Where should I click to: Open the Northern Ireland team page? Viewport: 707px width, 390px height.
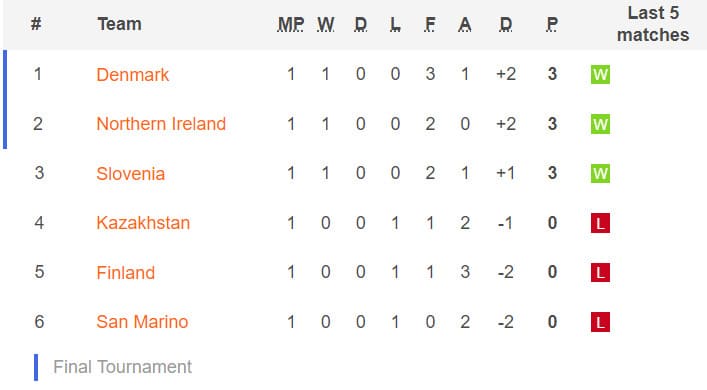pyautogui.click(x=161, y=124)
